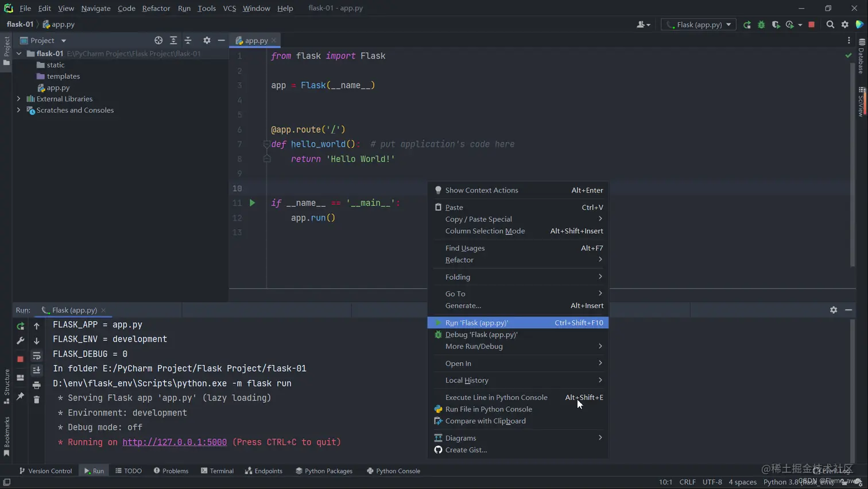Viewport: 868px width, 489px height.
Task: Close the app.py editor tab
Action: point(274,40)
